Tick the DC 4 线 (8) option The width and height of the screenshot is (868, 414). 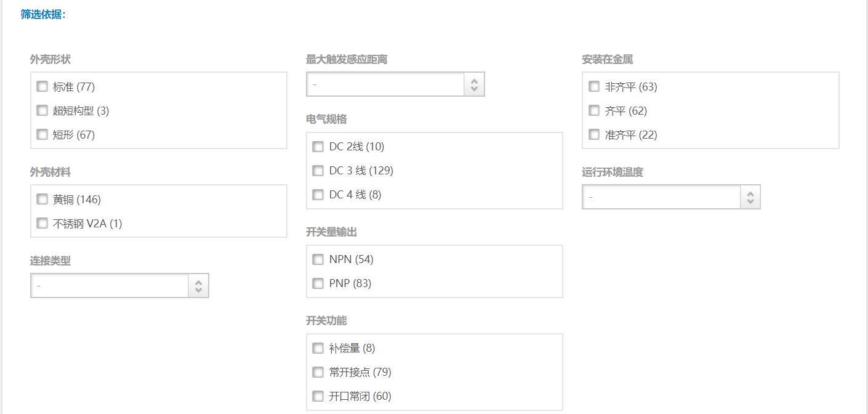pyautogui.click(x=318, y=194)
